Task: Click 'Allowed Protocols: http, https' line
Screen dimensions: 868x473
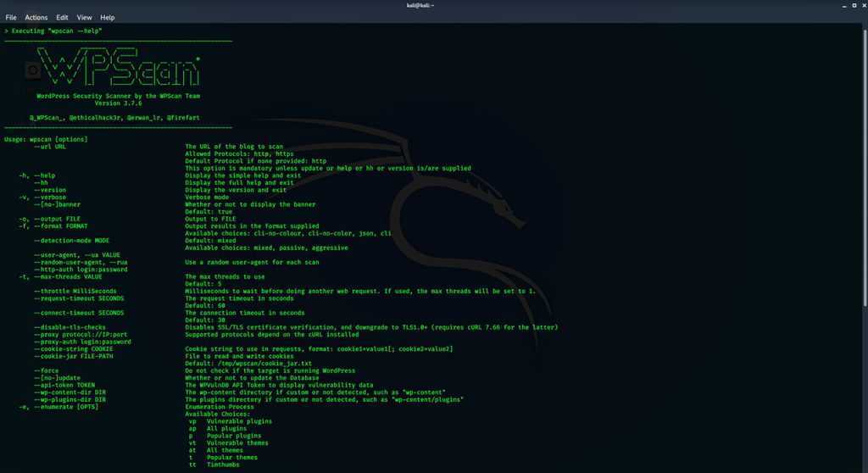Action: point(239,153)
